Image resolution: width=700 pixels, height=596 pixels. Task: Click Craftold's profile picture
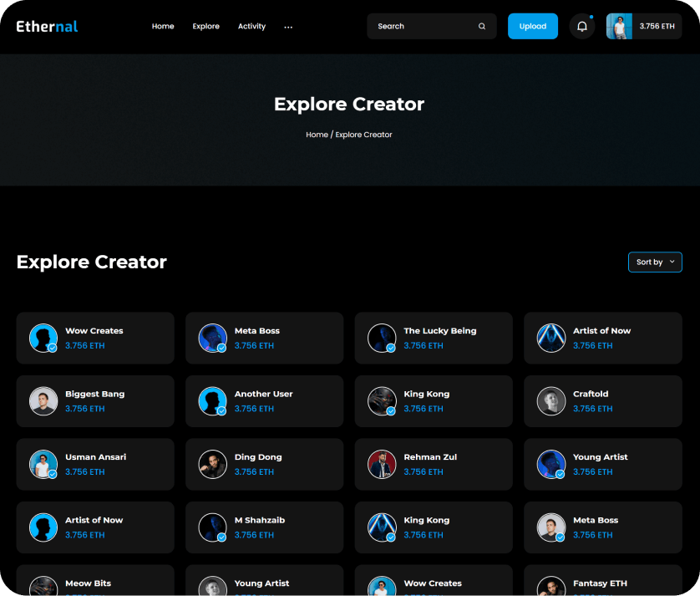point(551,401)
